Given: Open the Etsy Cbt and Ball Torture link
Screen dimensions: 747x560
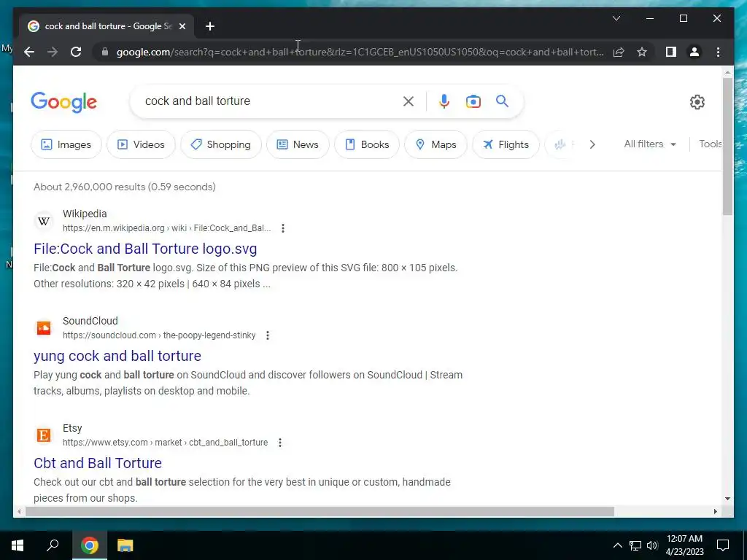Looking at the screenshot, I should tap(98, 463).
